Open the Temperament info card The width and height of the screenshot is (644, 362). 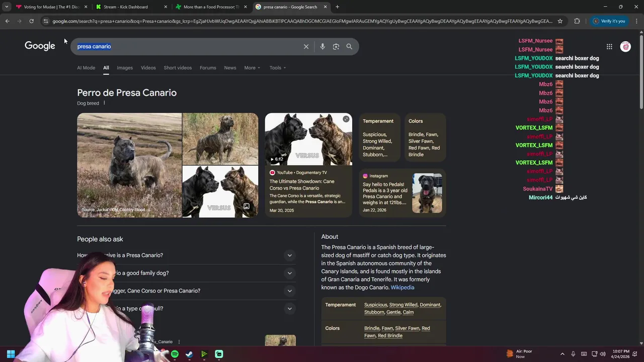coord(380,137)
